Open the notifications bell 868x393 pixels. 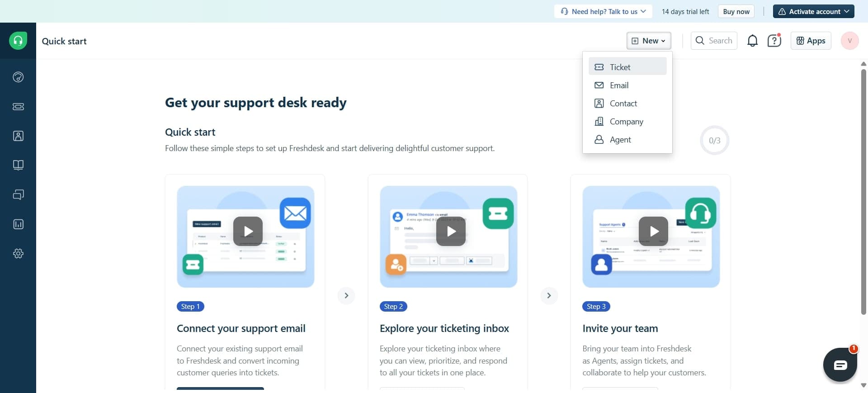click(x=752, y=41)
